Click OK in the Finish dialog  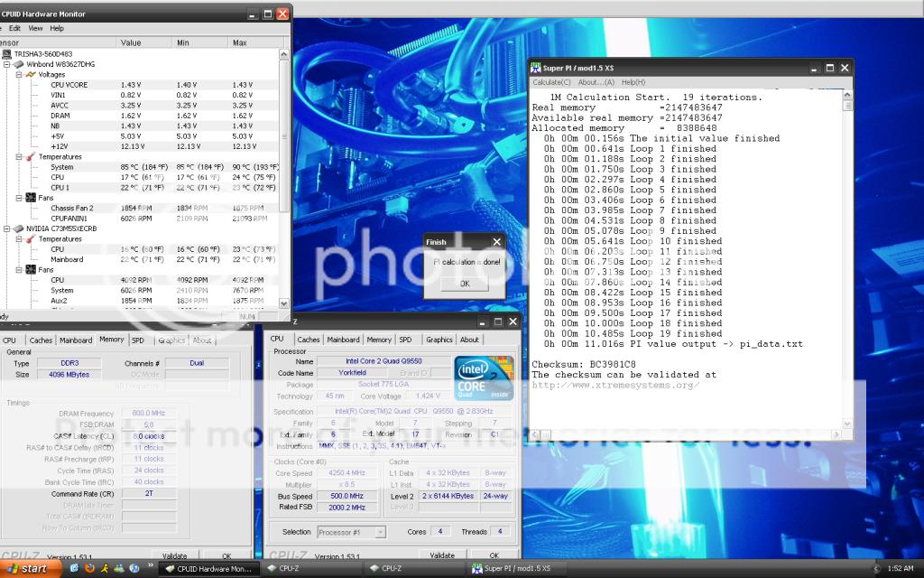point(465,284)
